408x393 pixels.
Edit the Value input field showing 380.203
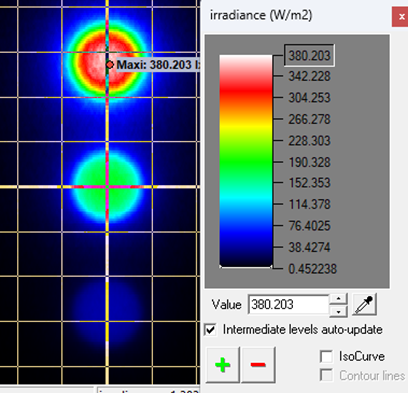coord(289,304)
